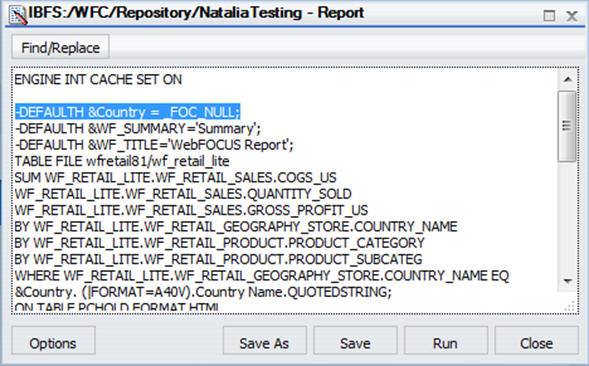This screenshot has width=589, height=366.
Task: Save the report
Action: click(x=355, y=343)
